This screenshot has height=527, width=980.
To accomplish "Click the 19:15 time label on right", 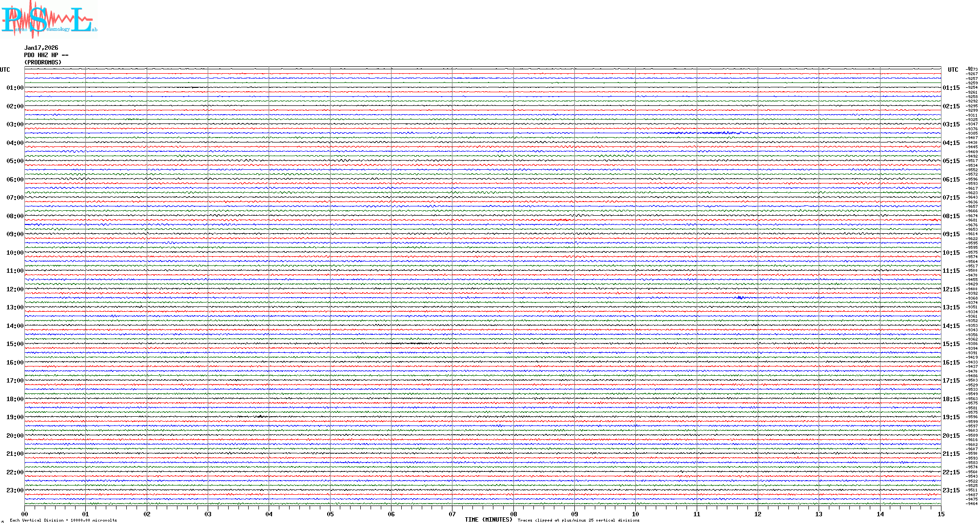I will (x=951, y=417).
